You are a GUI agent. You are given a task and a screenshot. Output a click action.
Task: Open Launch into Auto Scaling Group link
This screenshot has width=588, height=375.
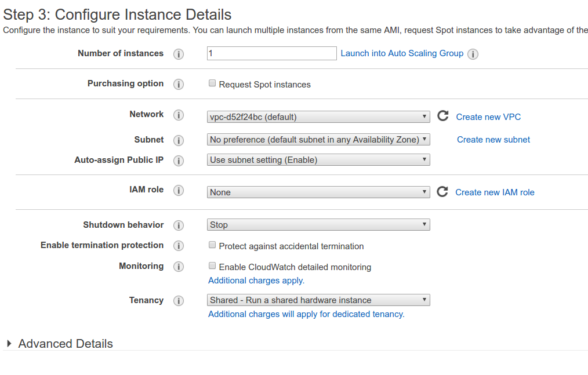402,53
